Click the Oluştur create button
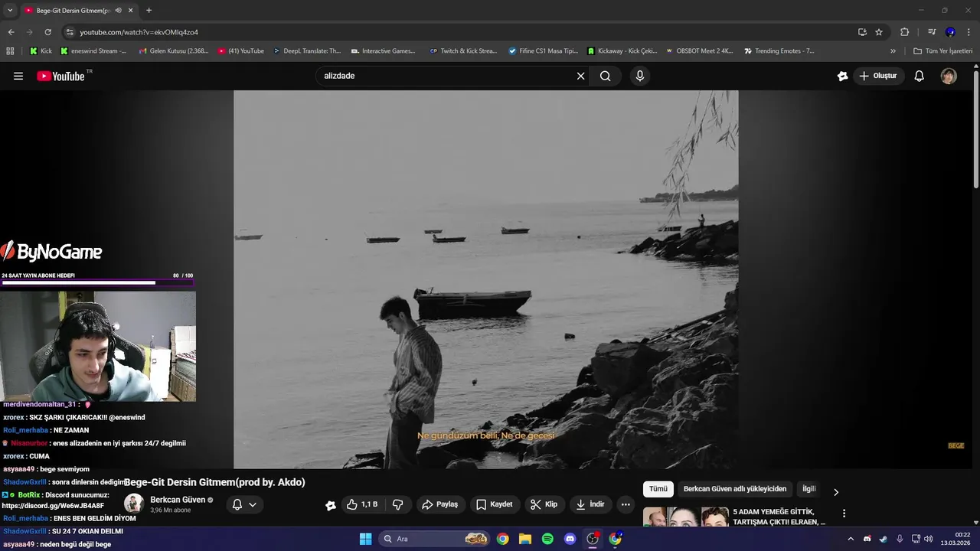This screenshot has width=980, height=551. pyautogui.click(x=878, y=76)
